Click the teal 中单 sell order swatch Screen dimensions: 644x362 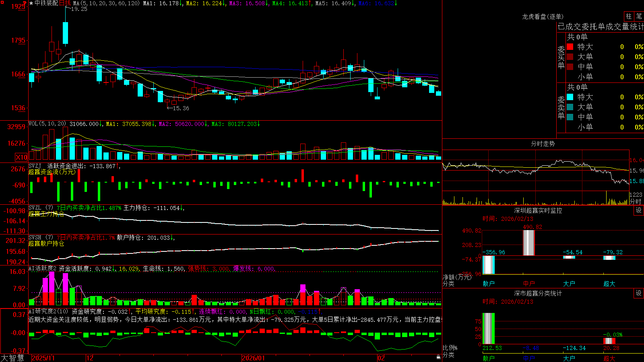pyautogui.click(x=570, y=117)
